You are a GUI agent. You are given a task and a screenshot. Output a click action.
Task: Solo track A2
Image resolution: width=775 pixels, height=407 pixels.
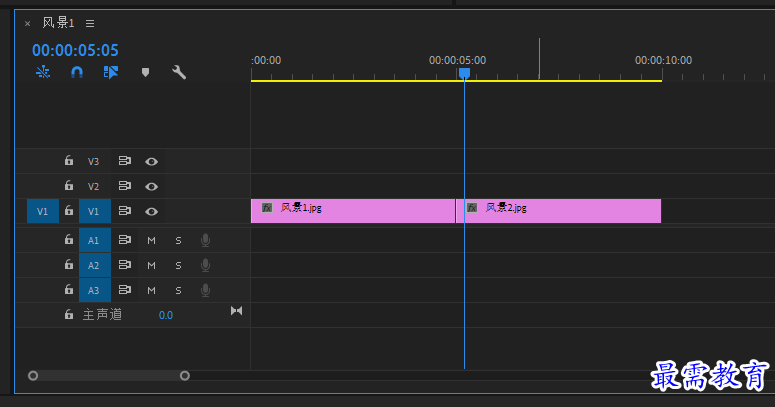178,266
